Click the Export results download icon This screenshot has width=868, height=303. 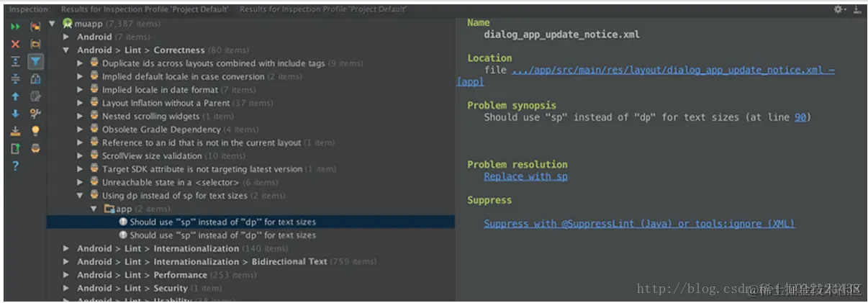(x=15, y=131)
